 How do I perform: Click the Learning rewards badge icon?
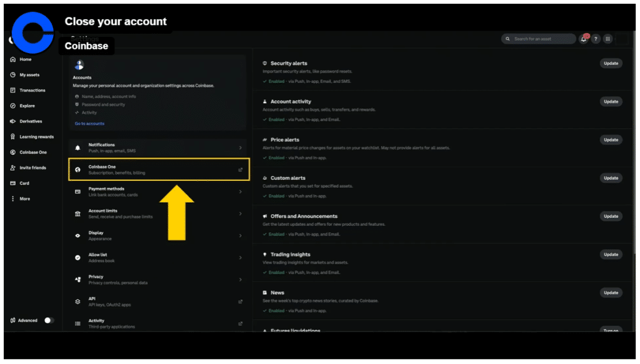click(12, 137)
